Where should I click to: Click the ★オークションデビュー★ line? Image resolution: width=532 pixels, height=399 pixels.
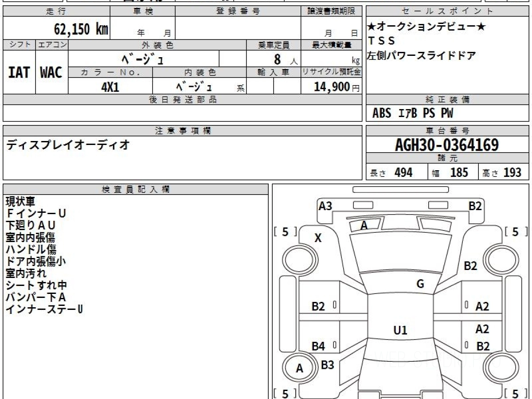coord(426,27)
